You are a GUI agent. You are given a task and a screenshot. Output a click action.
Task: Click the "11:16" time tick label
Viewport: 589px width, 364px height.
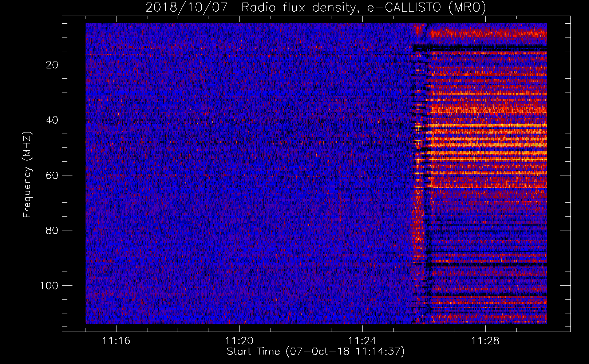click(x=116, y=341)
